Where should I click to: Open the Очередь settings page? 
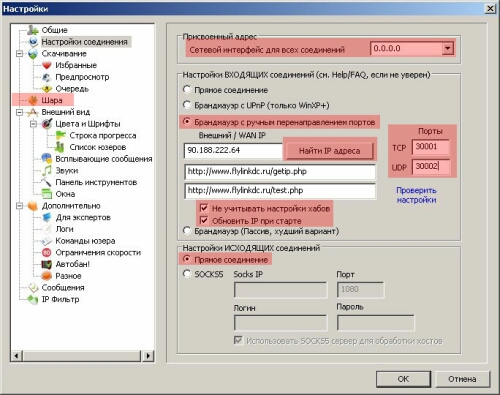pos(72,89)
